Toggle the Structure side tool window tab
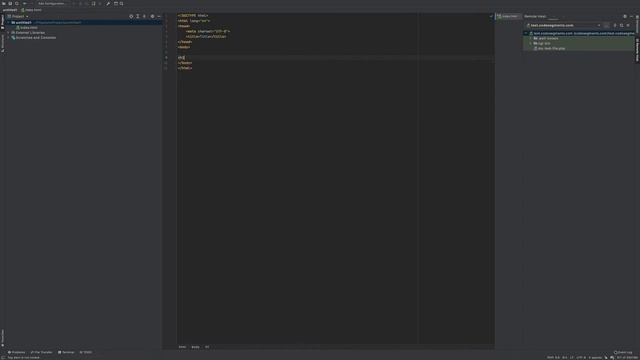This screenshot has width=640, height=360. tap(2, 43)
